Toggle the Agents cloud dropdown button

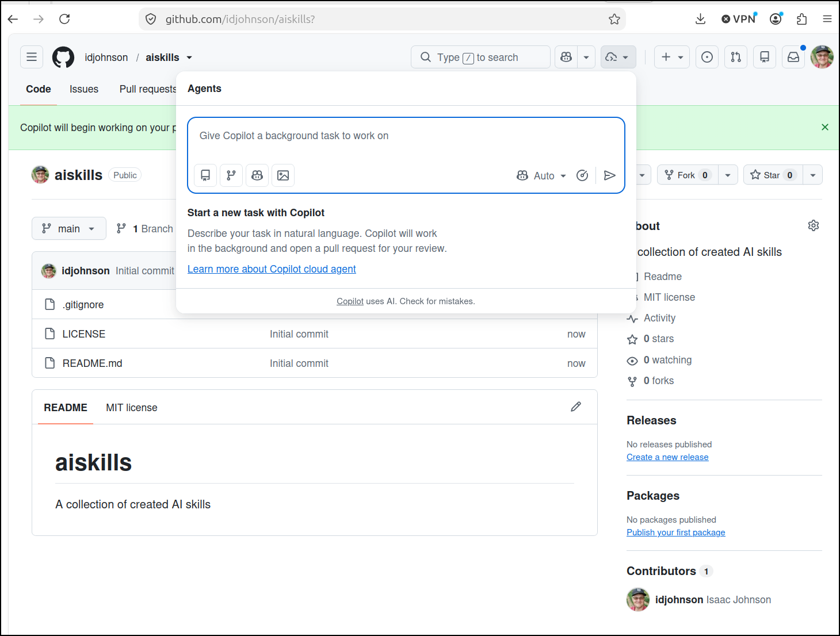click(618, 57)
